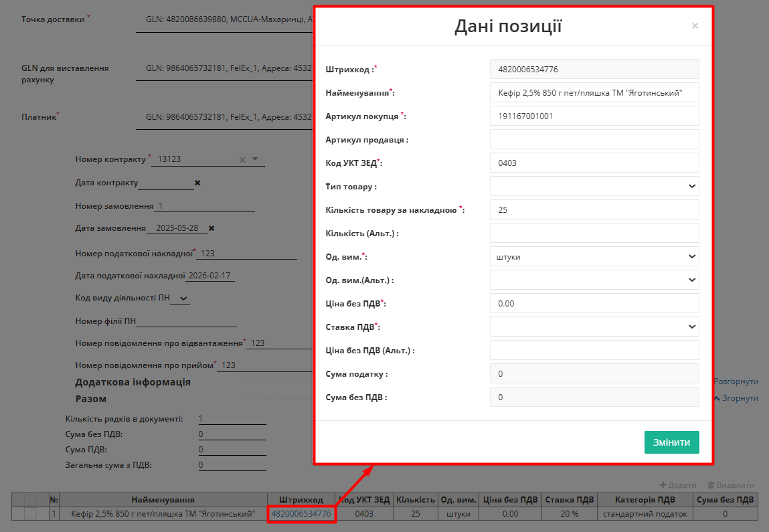Expand sections with Розгорнути link

pos(736,381)
